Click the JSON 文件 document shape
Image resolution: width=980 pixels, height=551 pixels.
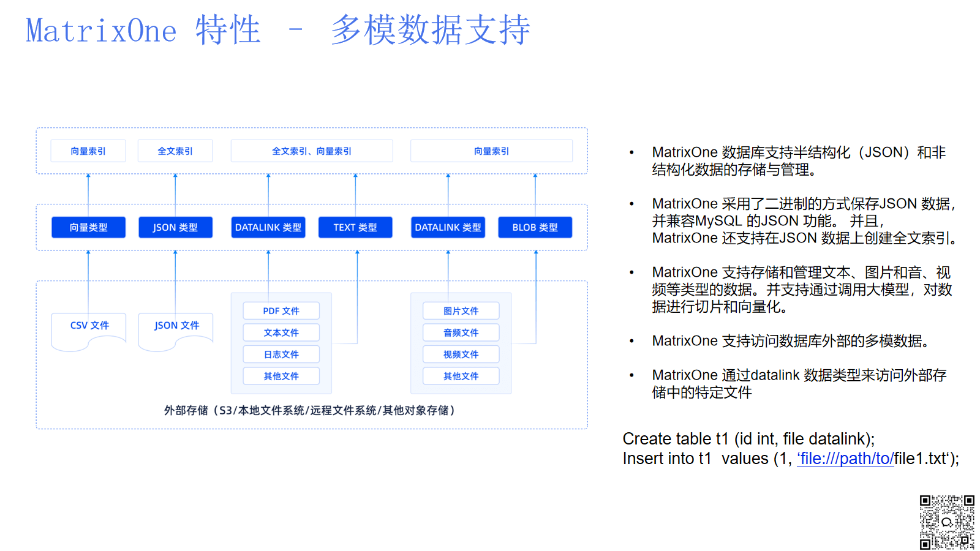(x=176, y=331)
